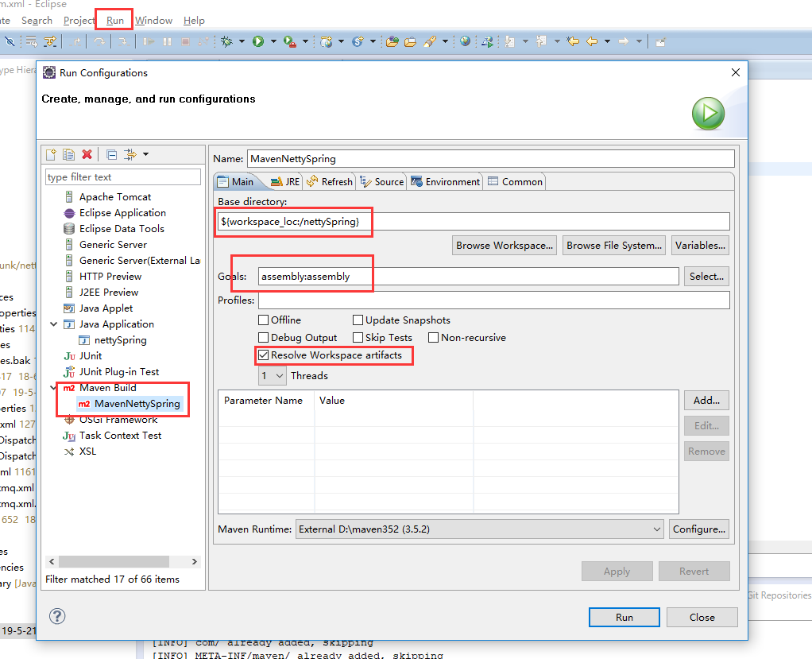Screen dimensions: 812x659
Task: Click the Help question mark icon
Action: click(57, 616)
